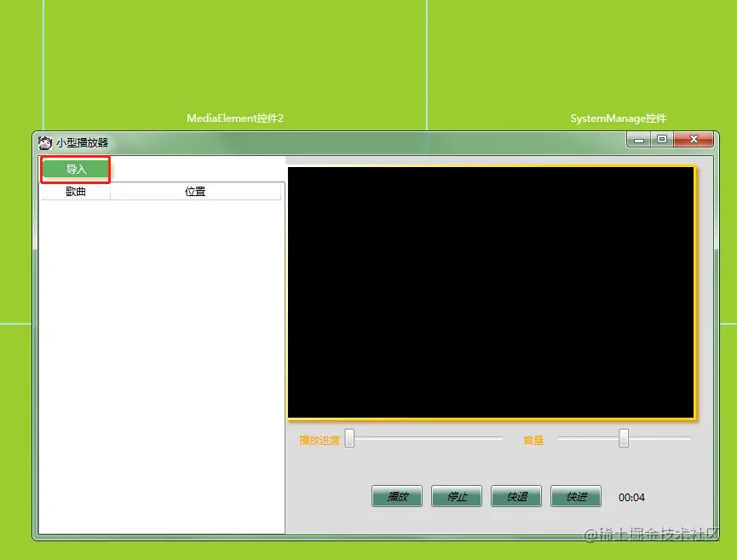Click the black video display area
Image resolution: width=737 pixels, height=560 pixels.
point(491,292)
